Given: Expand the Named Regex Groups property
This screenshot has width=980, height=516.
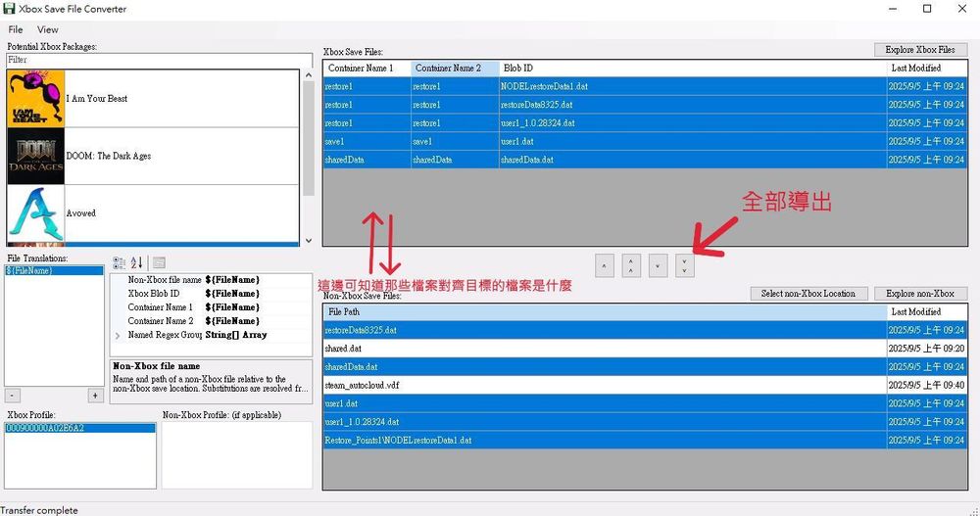Looking at the screenshot, I should [x=118, y=335].
